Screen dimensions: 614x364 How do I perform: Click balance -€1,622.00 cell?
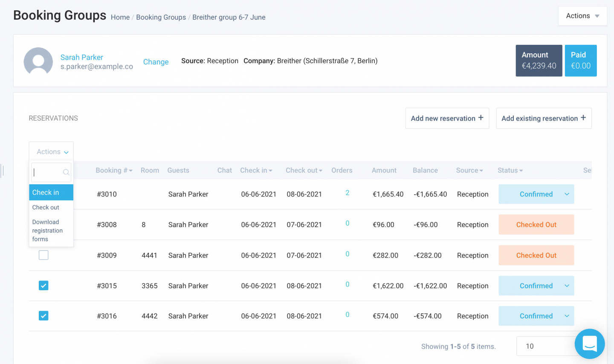pyautogui.click(x=430, y=286)
